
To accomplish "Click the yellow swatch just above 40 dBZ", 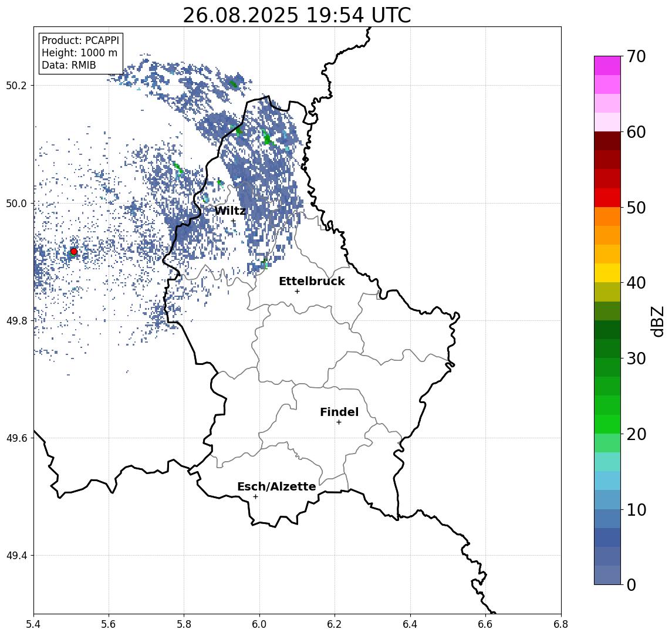I will pyautogui.click(x=607, y=273).
